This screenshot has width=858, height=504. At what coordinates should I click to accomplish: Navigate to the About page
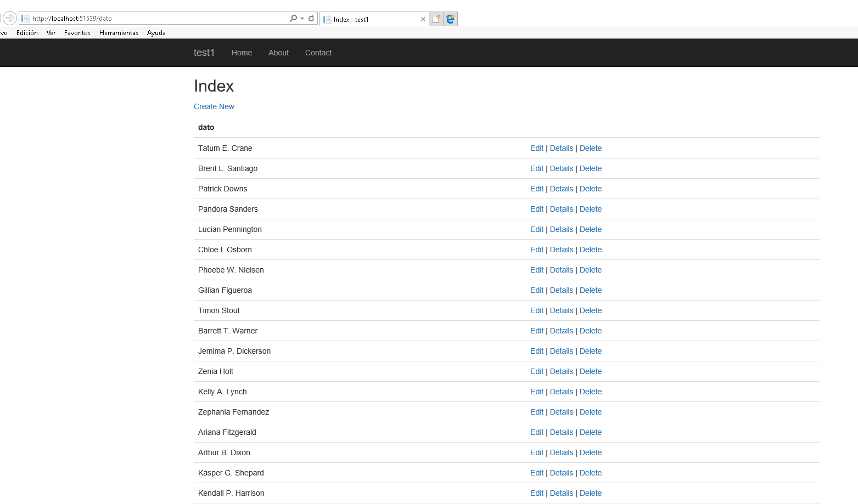tap(278, 53)
